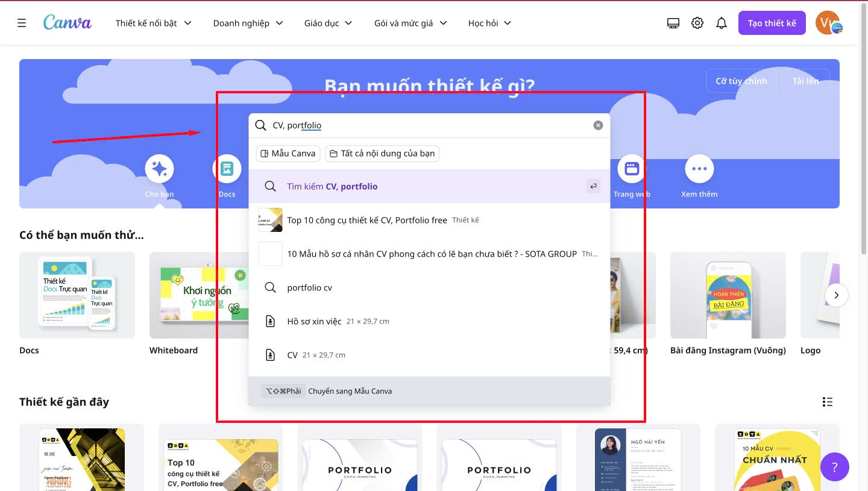The image size is (868, 491).
Task: Choose the portfolio cv search suggestion
Action: pos(429,287)
